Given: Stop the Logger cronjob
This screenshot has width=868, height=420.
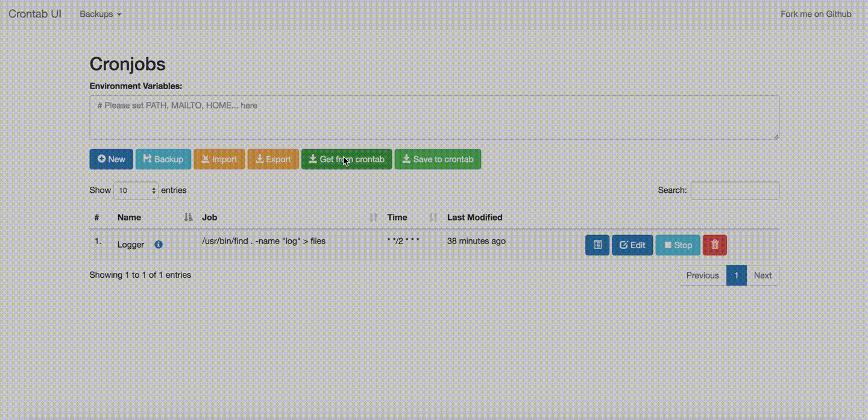Looking at the screenshot, I should pyautogui.click(x=678, y=245).
